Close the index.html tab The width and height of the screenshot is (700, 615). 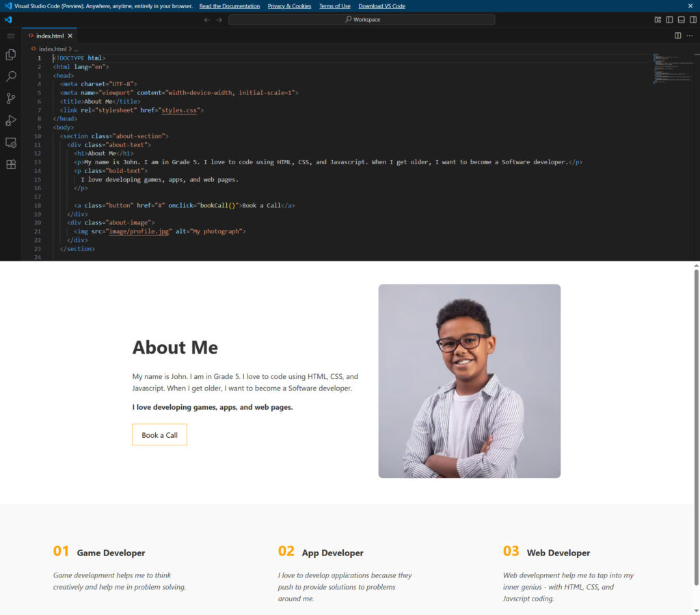click(x=70, y=36)
